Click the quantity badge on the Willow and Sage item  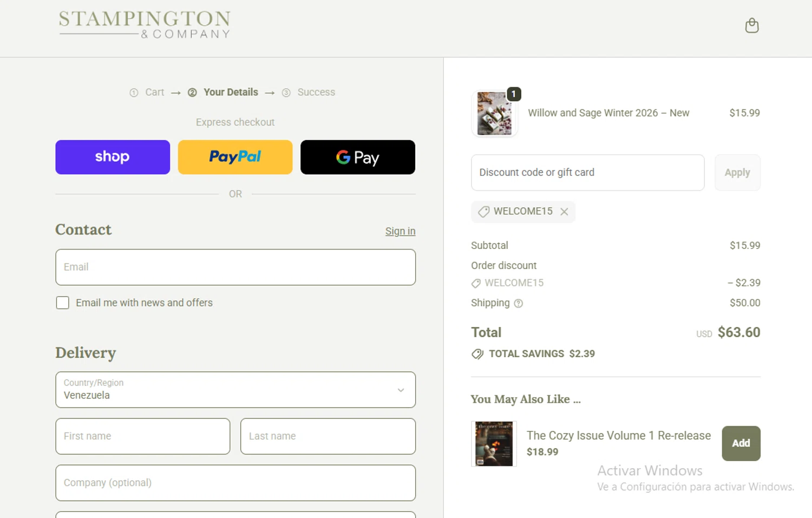514,94
